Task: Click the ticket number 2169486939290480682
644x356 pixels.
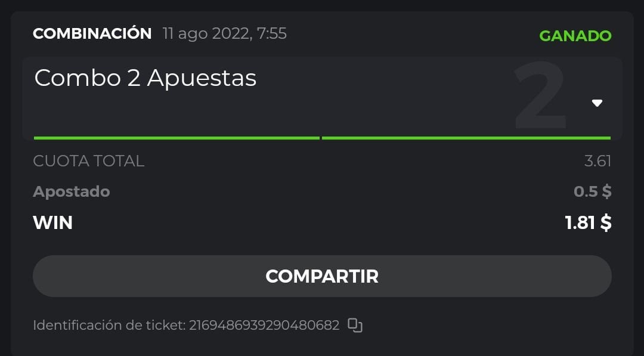Action: tap(264, 325)
